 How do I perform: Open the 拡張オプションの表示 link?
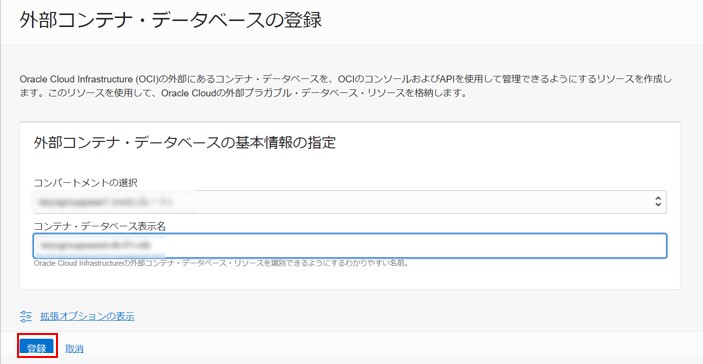point(87,316)
